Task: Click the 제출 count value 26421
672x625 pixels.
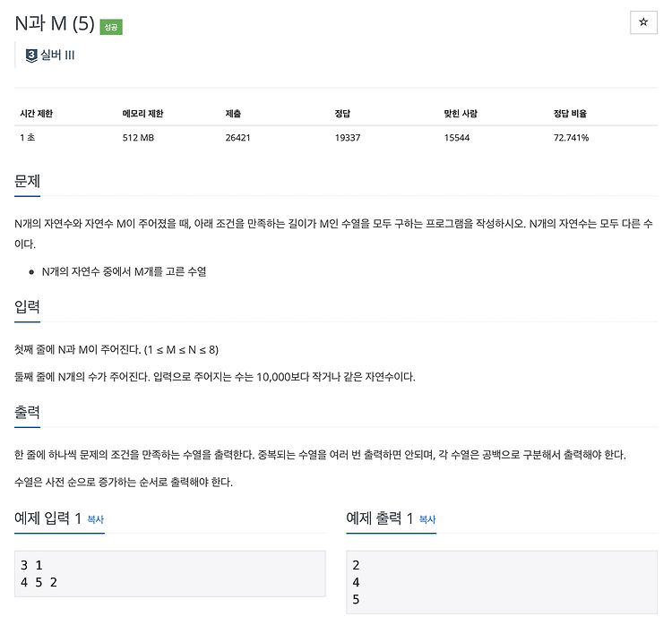Action: click(237, 138)
